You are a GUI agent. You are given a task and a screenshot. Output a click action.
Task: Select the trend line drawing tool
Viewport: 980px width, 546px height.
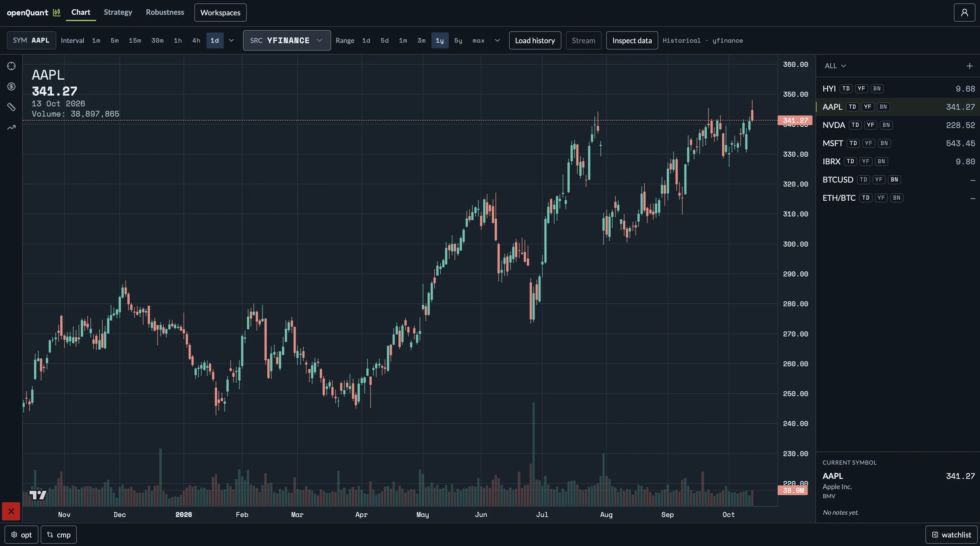tap(12, 127)
